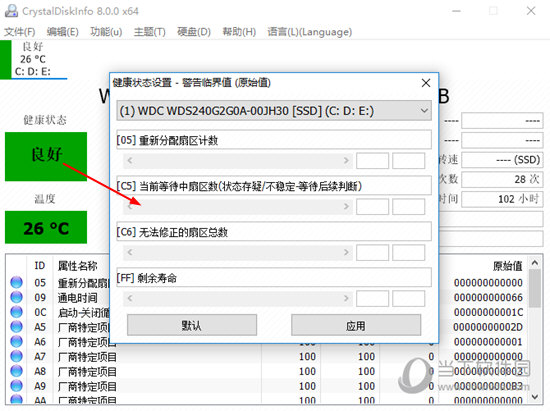Click the green 良好 health status button
Viewport: 550px width, 411px height.
click(46, 156)
